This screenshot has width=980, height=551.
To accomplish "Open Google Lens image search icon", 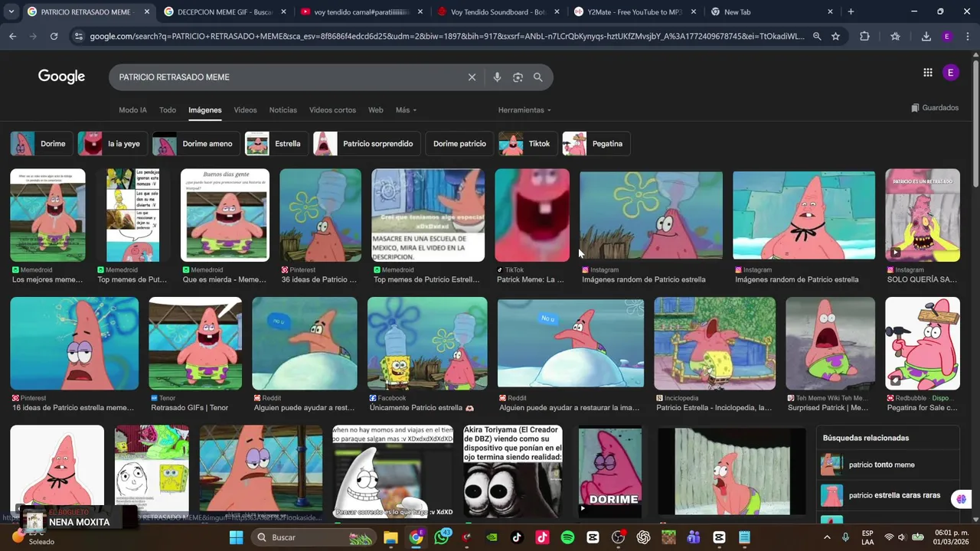I will (x=518, y=77).
